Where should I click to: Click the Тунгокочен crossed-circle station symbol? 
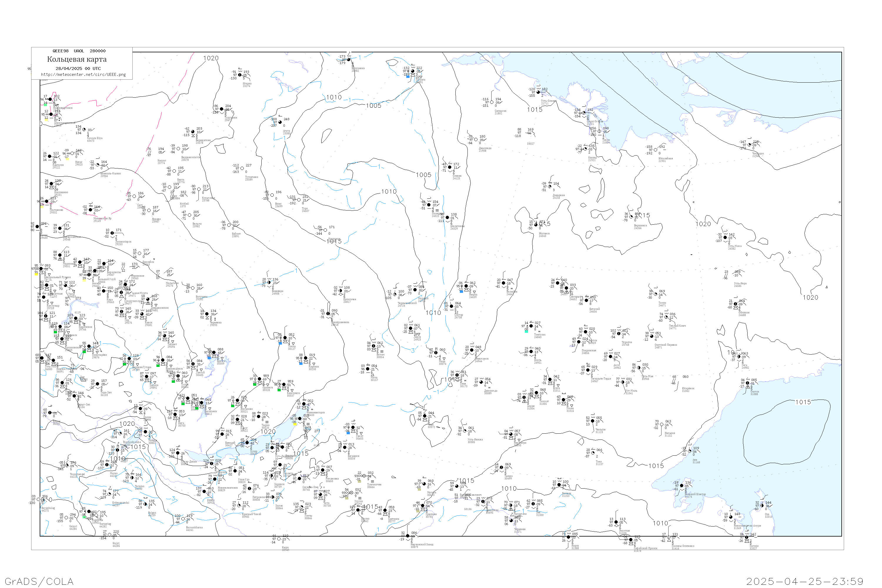click(364, 476)
